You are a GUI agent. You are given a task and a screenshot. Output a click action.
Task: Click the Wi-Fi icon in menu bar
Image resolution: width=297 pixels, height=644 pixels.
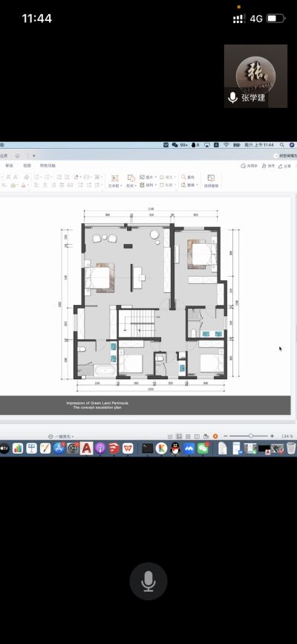(x=226, y=145)
